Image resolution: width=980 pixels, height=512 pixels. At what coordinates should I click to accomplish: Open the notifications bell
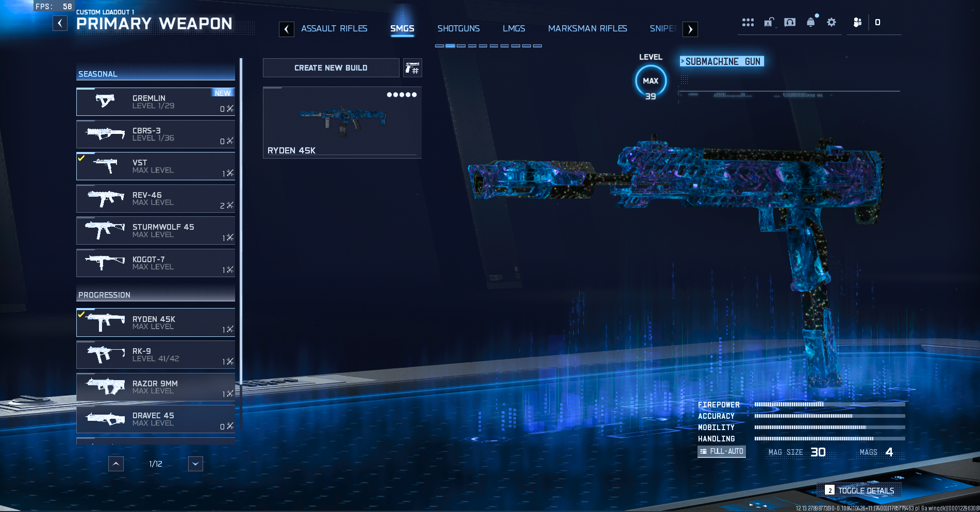coord(811,22)
